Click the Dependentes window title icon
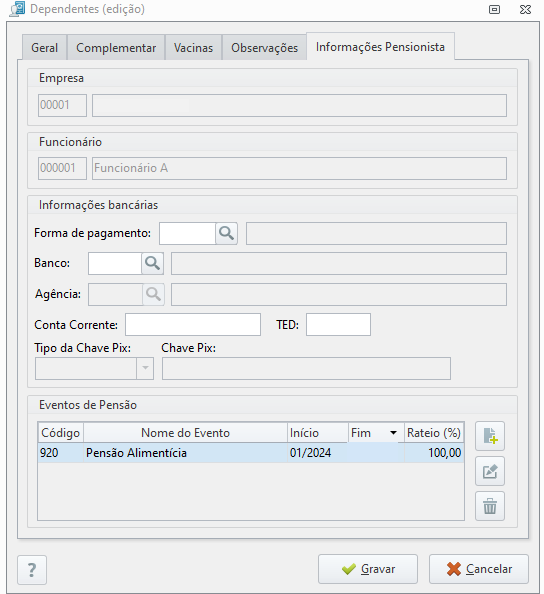 coord(17,9)
